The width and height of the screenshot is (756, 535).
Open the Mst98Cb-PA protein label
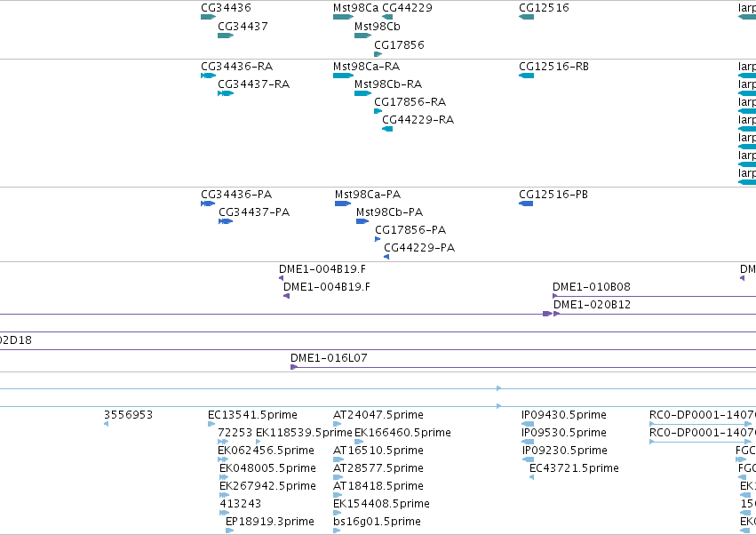coord(389,212)
